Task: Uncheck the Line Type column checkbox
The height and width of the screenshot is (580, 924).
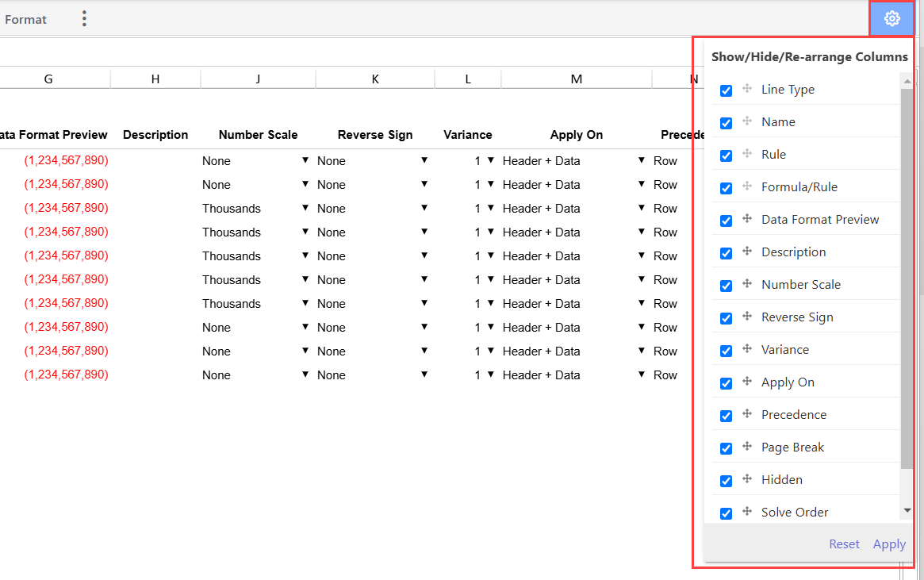Action: (726, 90)
